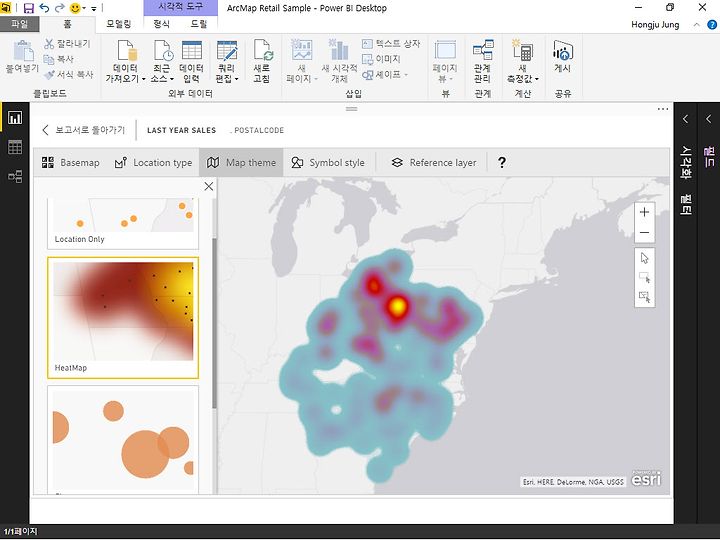The image size is (720, 540).
Task: Click 보고서로 돌아가기 back to report
Action: point(84,130)
